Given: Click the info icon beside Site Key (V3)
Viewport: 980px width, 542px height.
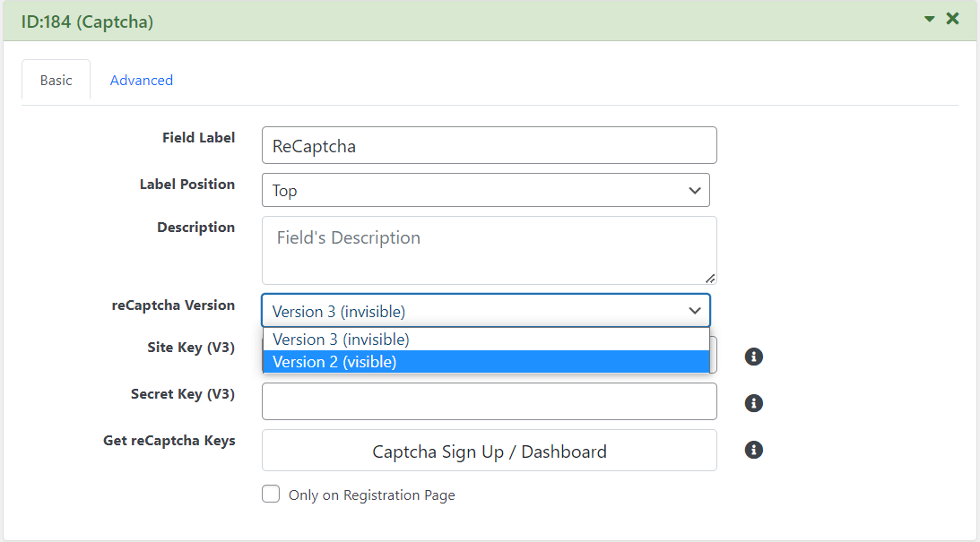Looking at the screenshot, I should tap(753, 357).
